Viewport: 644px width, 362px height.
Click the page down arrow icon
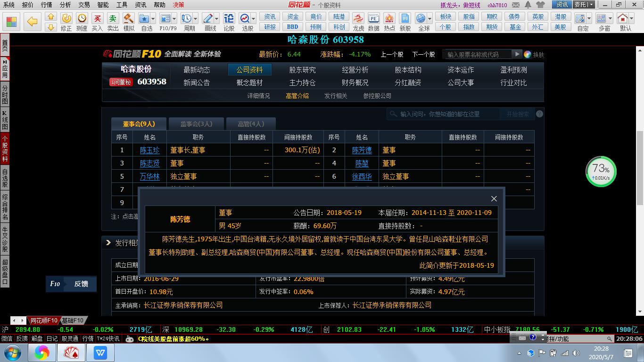coord(51,27)
